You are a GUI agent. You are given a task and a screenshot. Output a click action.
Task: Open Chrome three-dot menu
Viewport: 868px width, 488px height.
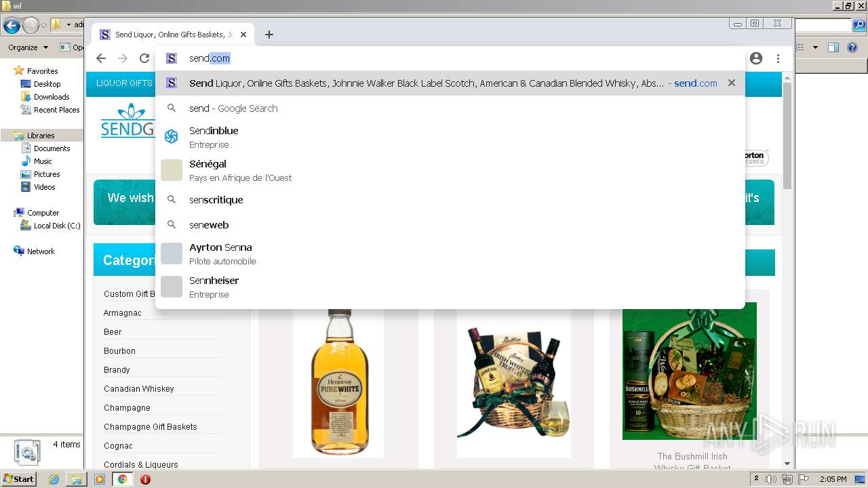tap(778, 58)
